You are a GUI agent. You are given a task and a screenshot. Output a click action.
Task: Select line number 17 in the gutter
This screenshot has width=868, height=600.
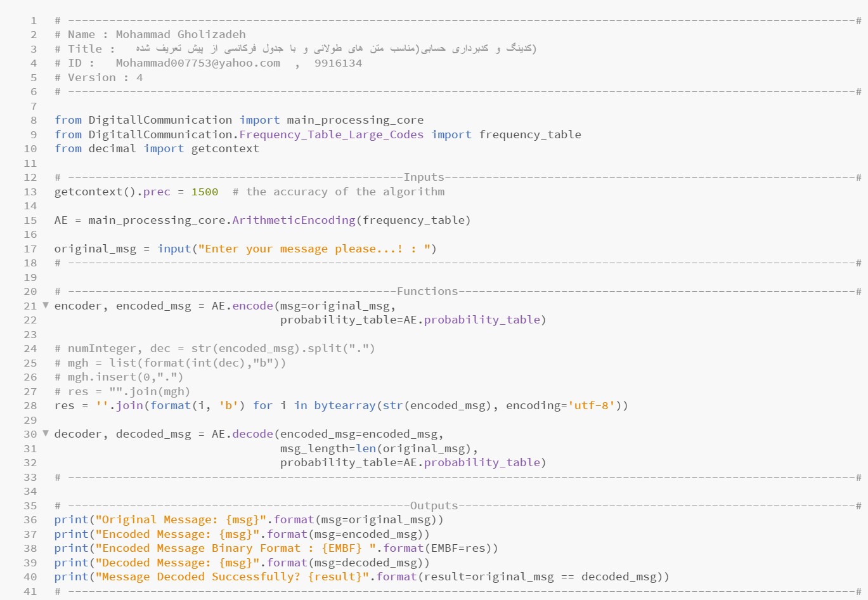30,249
